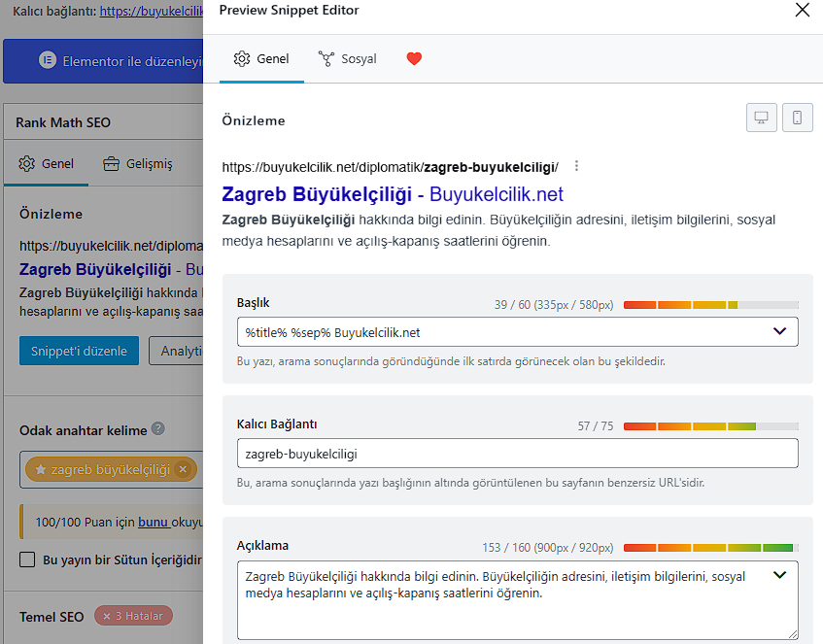Click the Başlık title input field
Image resolution: width=823 pixels, height=644 pixels.
click(518, 331)
